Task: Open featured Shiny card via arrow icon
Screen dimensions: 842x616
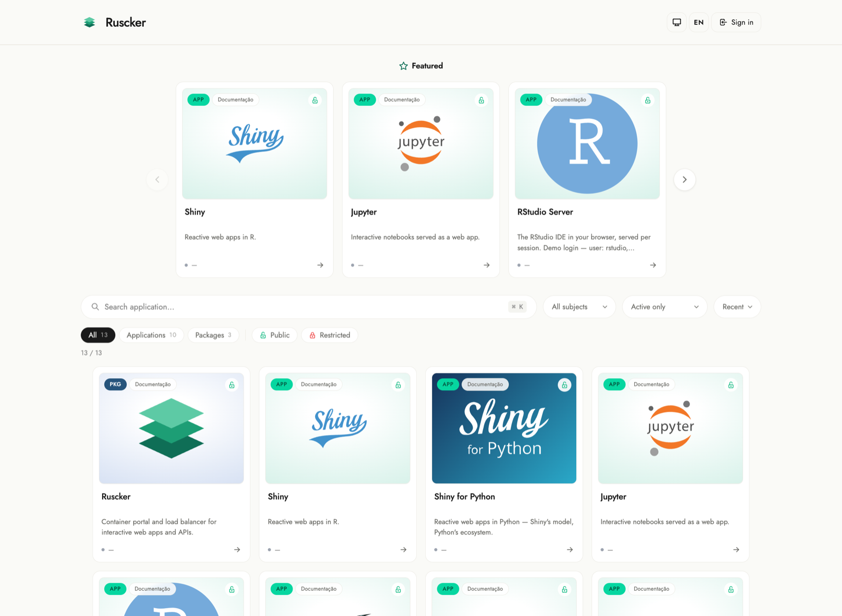Action: click(320, 265)
